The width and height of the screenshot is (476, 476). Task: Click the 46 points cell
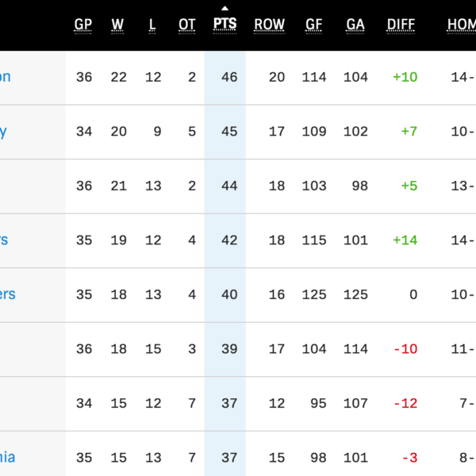pyautogui.click(x=229, y=77)
